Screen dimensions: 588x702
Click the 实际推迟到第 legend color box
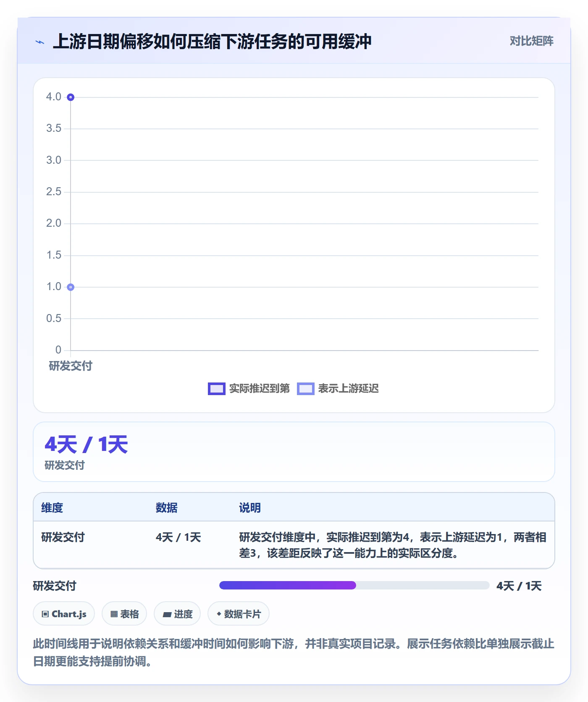217,389
